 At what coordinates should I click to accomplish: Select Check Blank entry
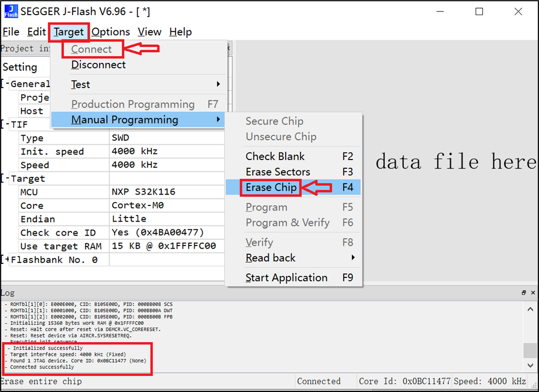pos(293,156)
